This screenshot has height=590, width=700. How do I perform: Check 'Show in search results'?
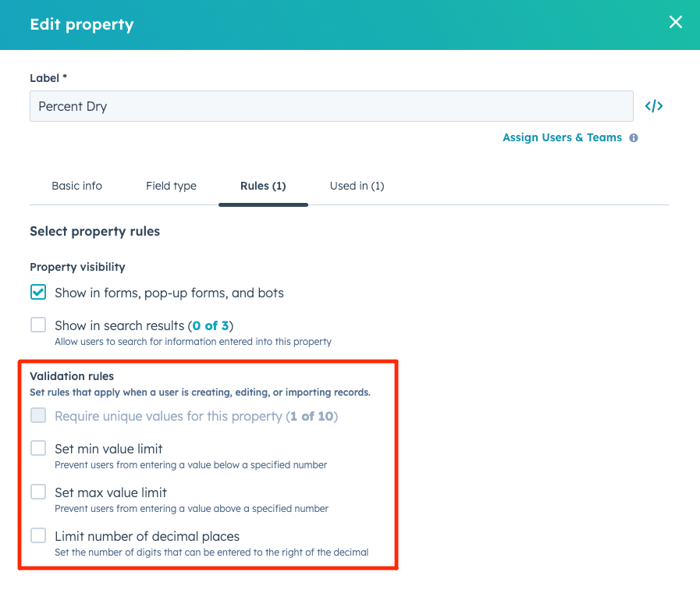[x=37, y=323]
